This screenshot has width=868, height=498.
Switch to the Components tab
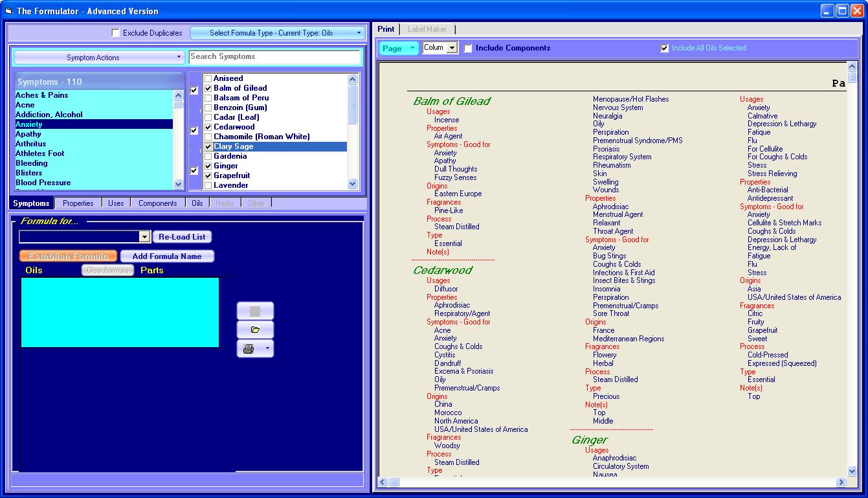(x=157, y=203)
